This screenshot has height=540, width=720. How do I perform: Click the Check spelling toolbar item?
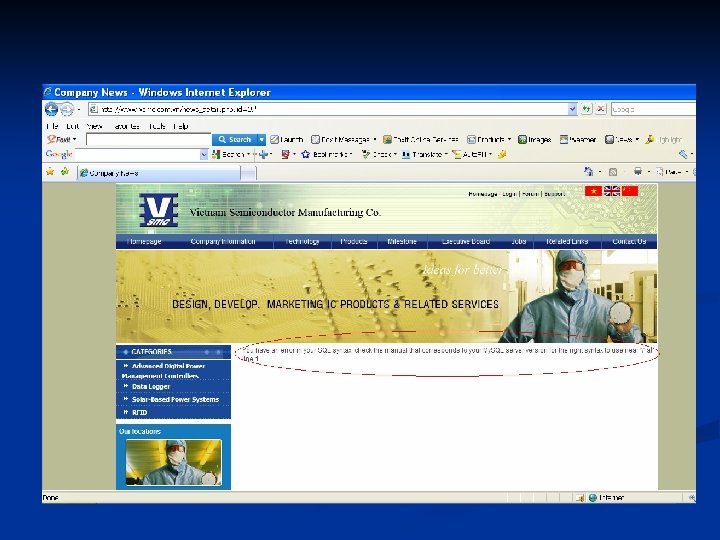378,155
